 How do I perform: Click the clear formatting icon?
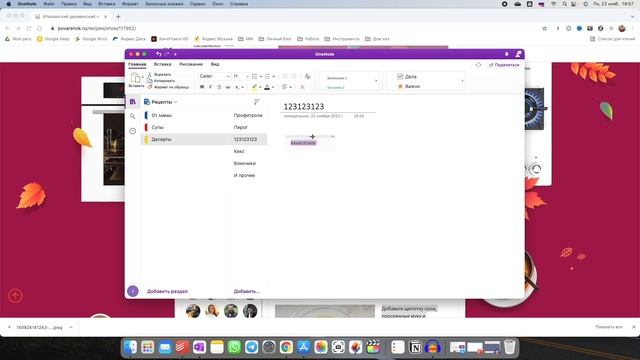307,76
